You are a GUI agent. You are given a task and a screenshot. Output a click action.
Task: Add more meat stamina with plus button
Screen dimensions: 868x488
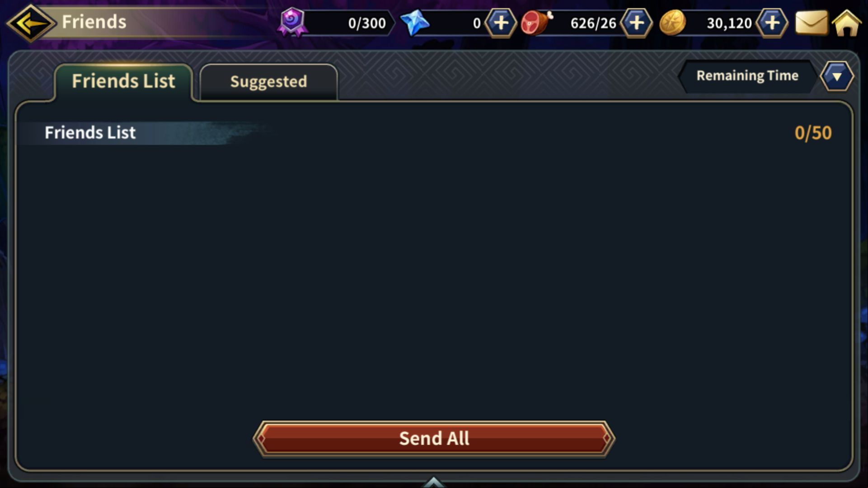636,23
